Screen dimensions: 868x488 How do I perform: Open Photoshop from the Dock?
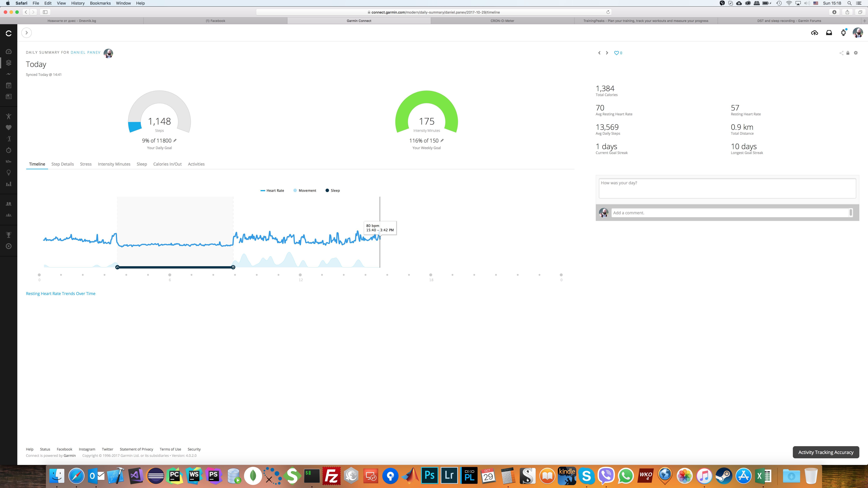[430, 476]
